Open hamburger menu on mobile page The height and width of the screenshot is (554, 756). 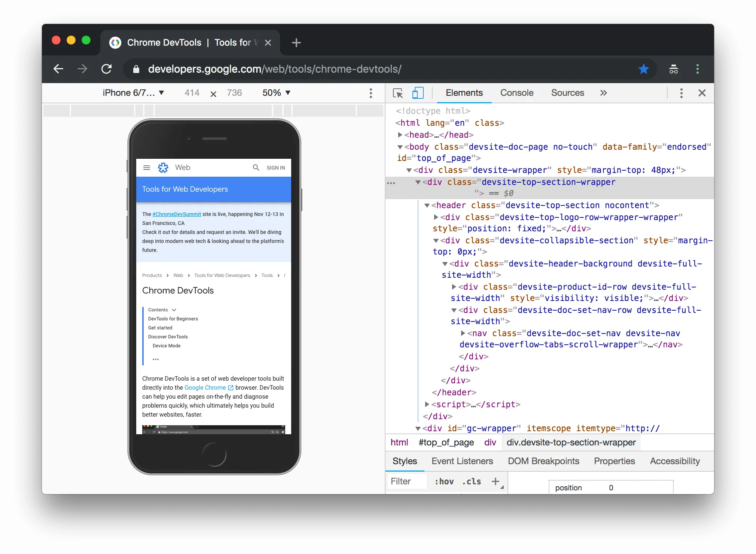point(147,168)
